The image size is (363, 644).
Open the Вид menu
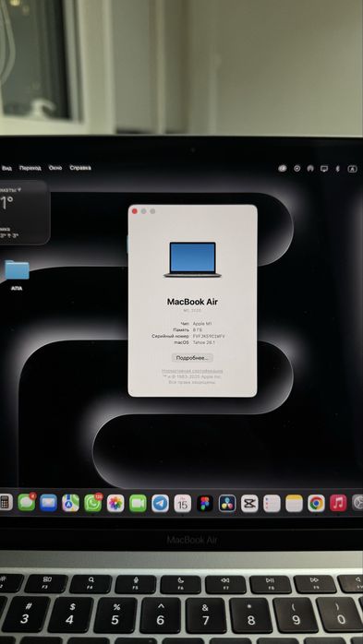(7, 168)
